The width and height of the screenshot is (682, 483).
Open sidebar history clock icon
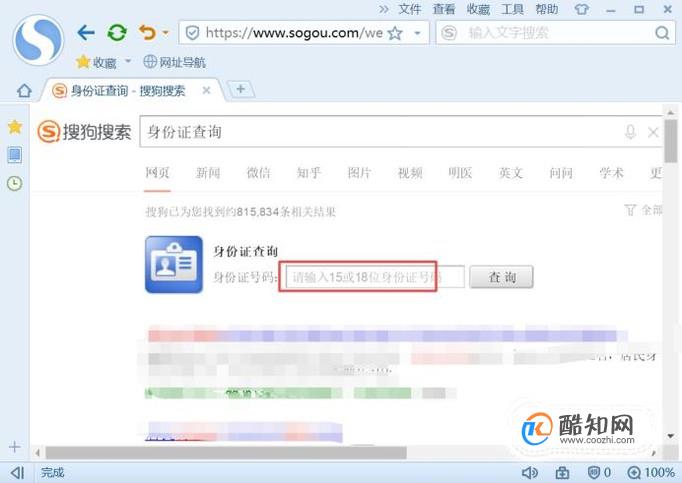(x=15, y=183)
